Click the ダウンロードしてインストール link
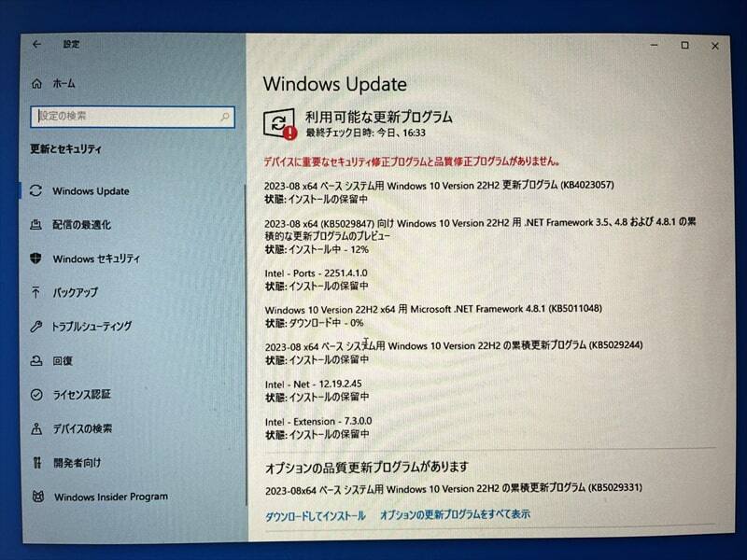Viewport: 747px width, 560px height. (315, 514)
